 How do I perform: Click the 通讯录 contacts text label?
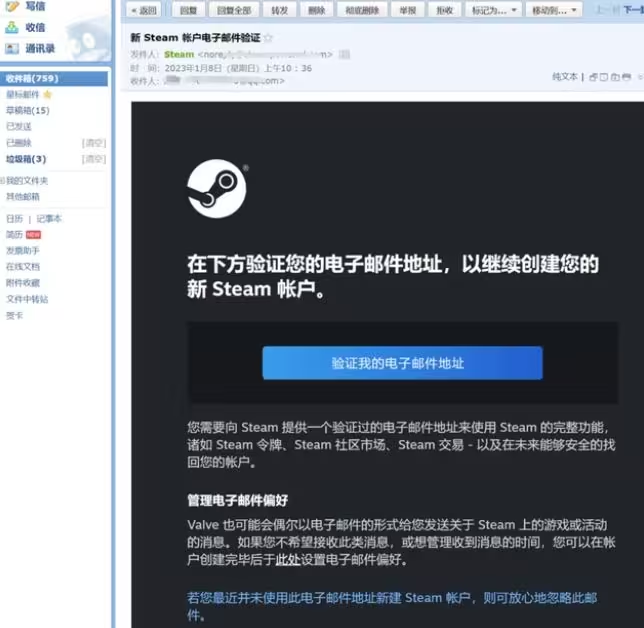tap(40, 48)
